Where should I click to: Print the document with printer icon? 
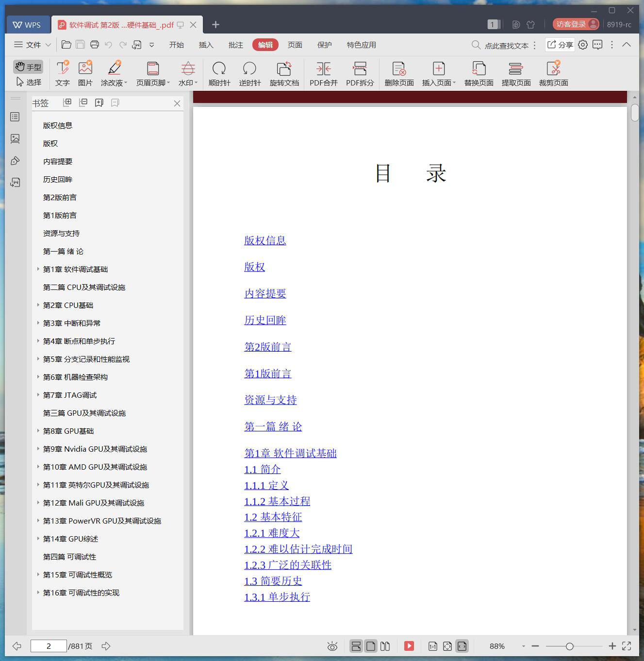pos(95,45)
